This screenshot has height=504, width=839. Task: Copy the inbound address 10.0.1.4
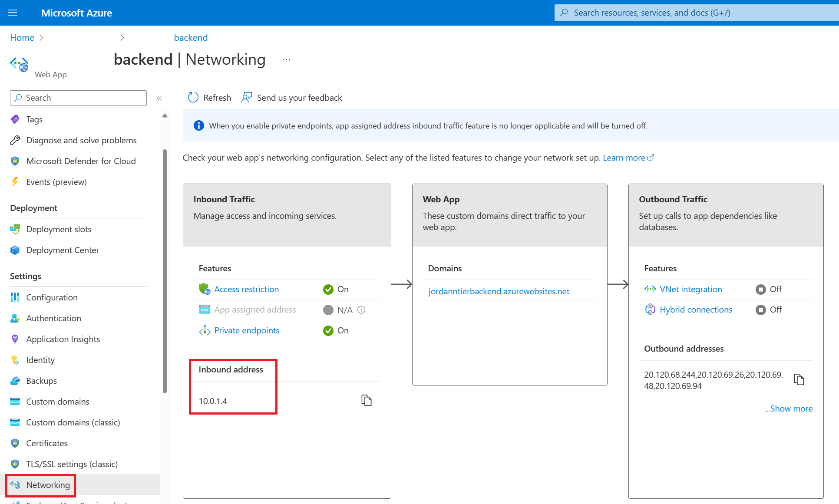[366, 400]
